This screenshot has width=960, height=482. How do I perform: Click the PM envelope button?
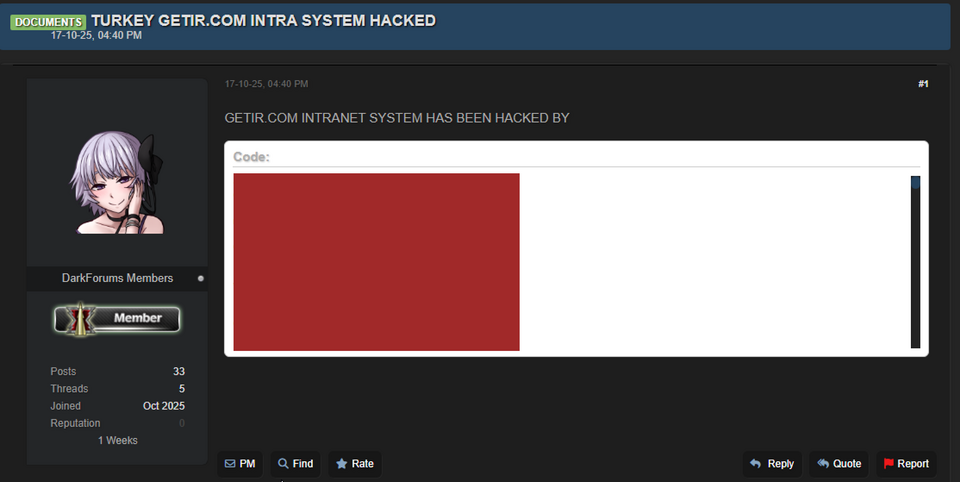(x=240, y=464)
